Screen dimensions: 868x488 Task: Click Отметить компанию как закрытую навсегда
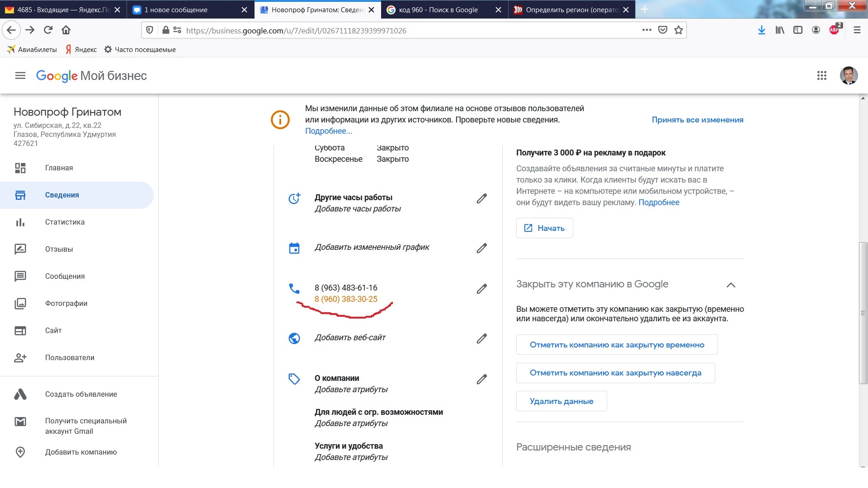615,373
